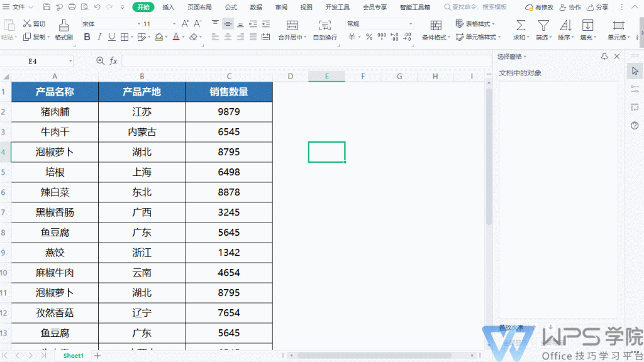This screenshot has height=362, width=644.
Task: Increase decimal places
Action: click(394, 37)
